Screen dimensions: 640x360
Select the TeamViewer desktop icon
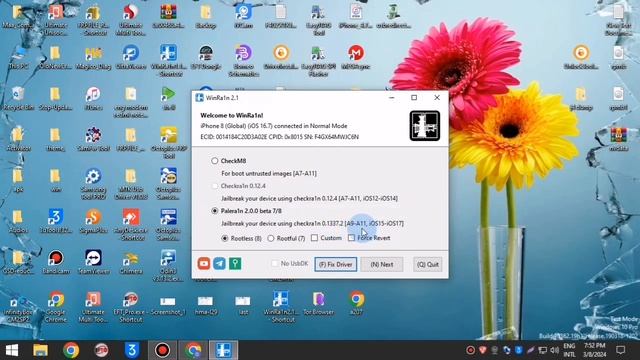(93, 263)
